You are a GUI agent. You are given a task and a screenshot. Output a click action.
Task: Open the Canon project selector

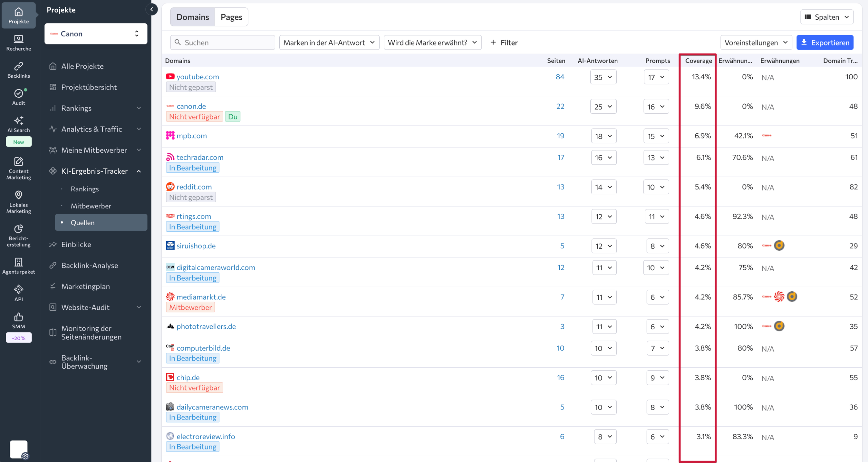pyautogui.click(x=96, y=34)
